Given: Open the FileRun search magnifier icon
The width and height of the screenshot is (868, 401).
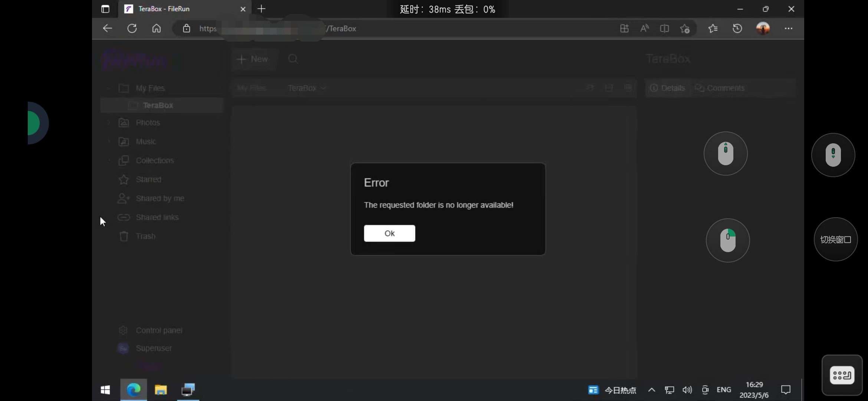Looking at the screenshot, I should 293,59.
